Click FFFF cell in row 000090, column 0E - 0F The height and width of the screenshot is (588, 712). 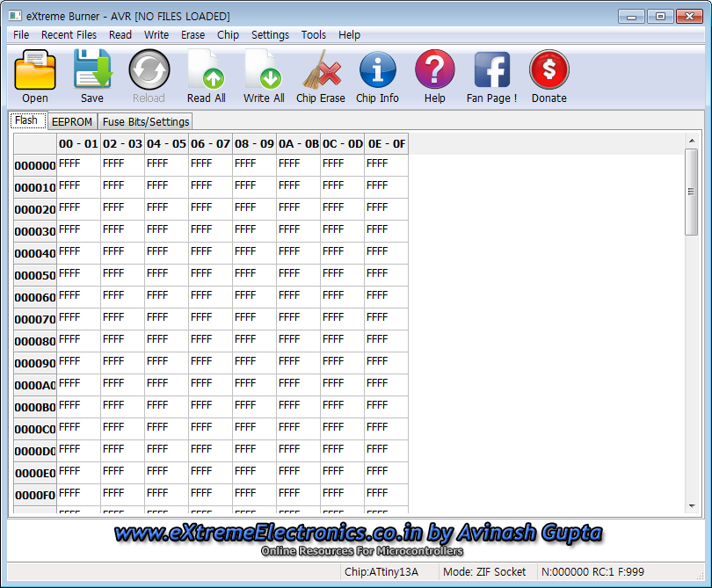(x=387, y=364)
